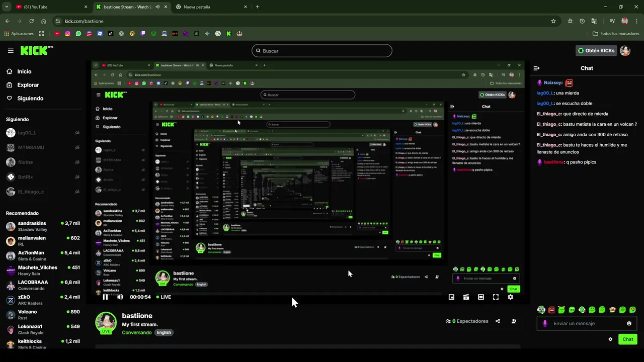Open recommended channel Machete_Vilches
The image size is (644, 362).
point(43,270)
